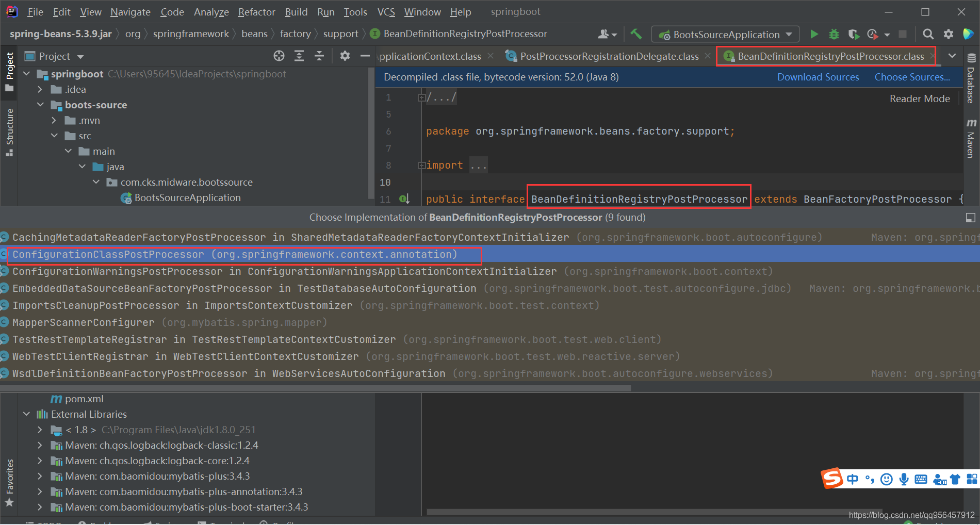Collapse the springboot root folder
The width and height of the screenshot is (980, 525).
pyautogui.click(x=27, y=74)
